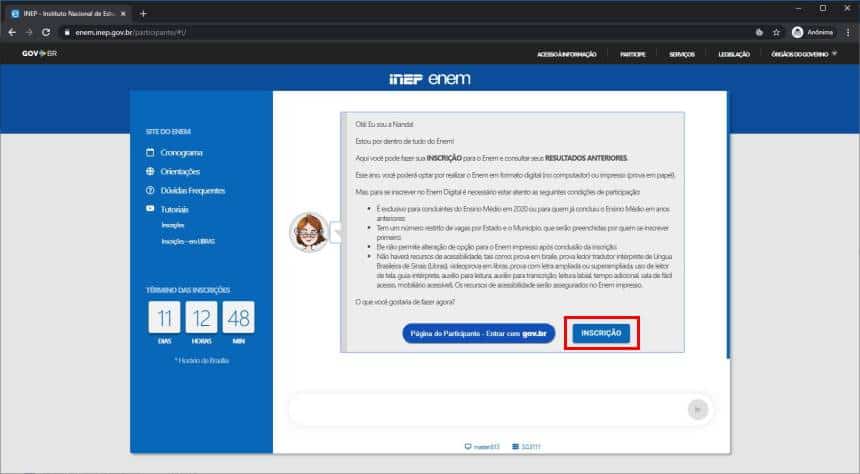Close the INEP browser tab
This screenshot has width=860, height=474.
(x=123, y=14)
